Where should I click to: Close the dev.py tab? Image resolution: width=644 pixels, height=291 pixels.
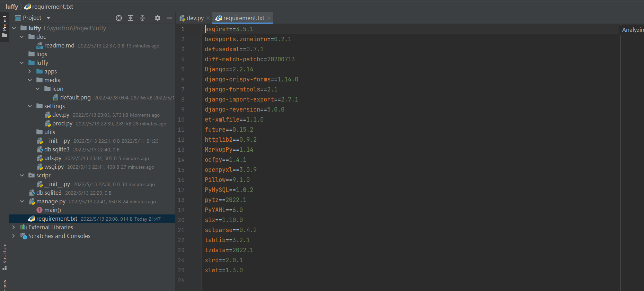coord(208,18)
